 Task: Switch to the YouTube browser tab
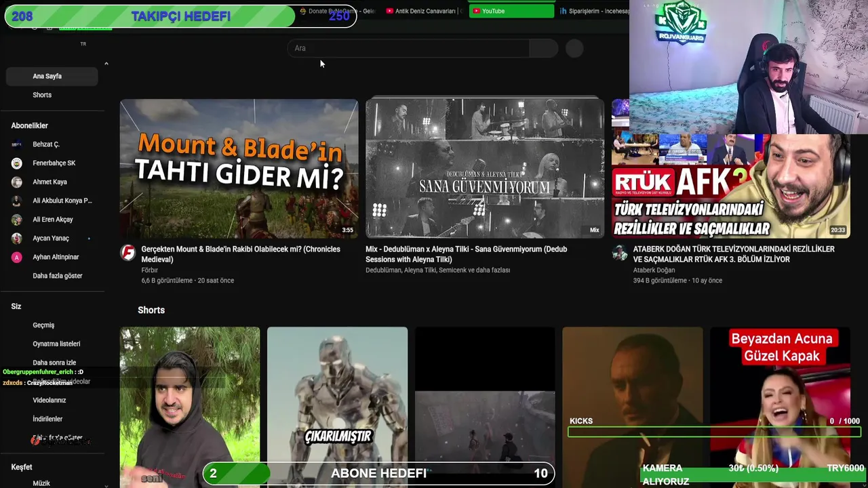pyautogui.click(x=511, y=11)
